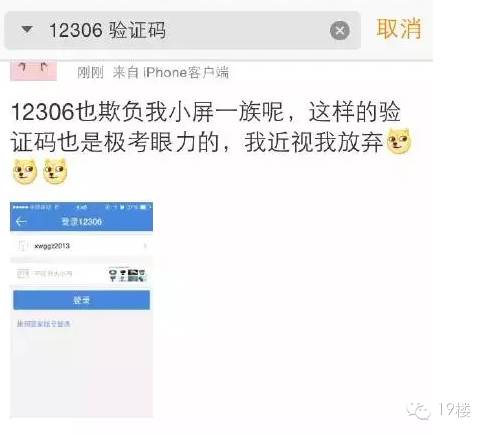The width and height of the screenshot is (485, 434).
Task: Tap the blue 登录 login button
Action: pyautogui.click(x=81, y=300)
